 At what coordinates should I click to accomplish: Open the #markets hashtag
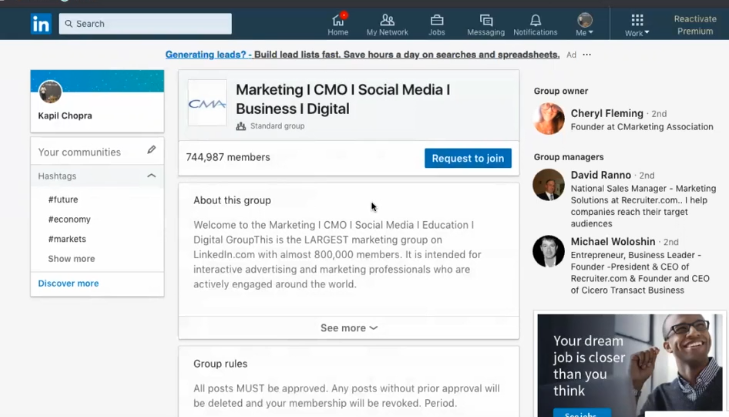tap(67, 239)
